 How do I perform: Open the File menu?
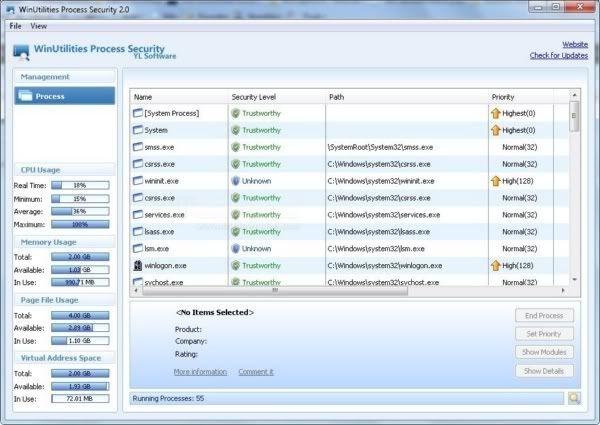[15, 26]
